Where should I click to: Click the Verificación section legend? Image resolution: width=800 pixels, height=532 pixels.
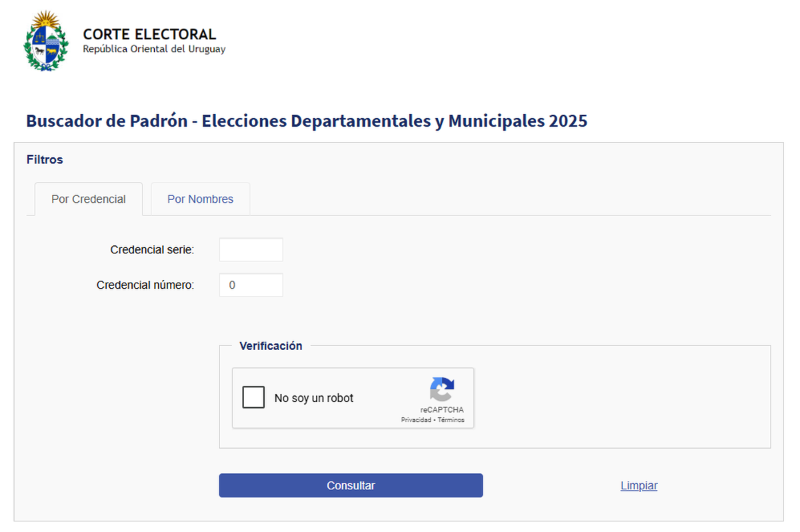pos(271,346)
